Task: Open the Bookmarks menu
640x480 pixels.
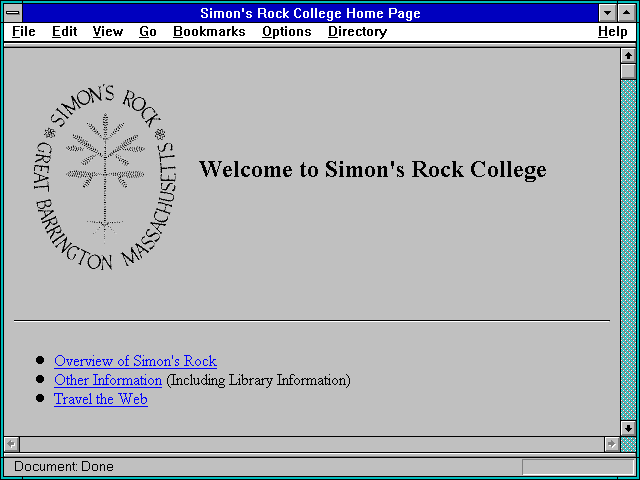Action: [209, 32]
